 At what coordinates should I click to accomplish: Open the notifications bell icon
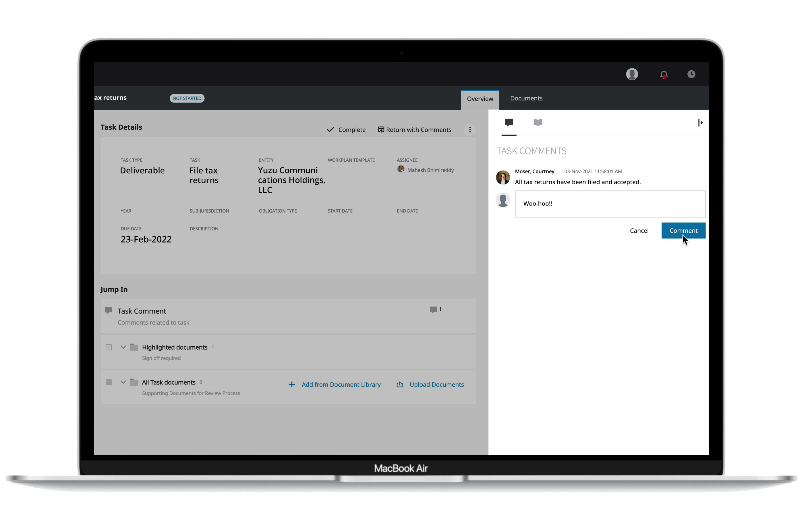(663, 75)
